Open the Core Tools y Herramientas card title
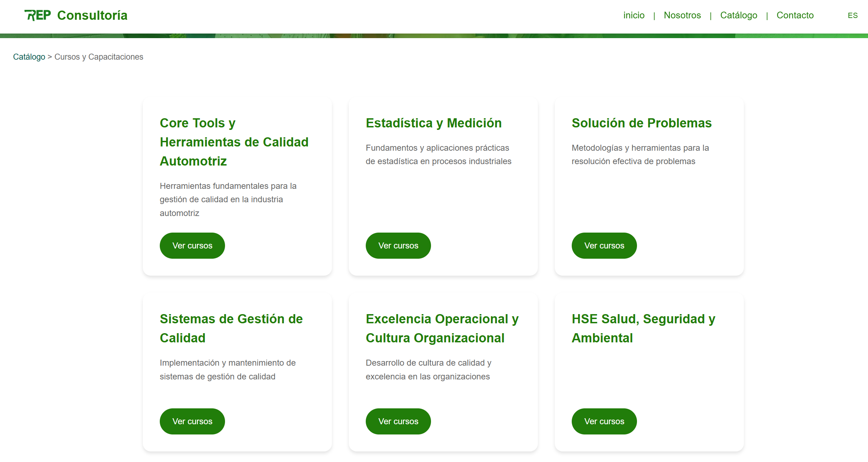 234,142
